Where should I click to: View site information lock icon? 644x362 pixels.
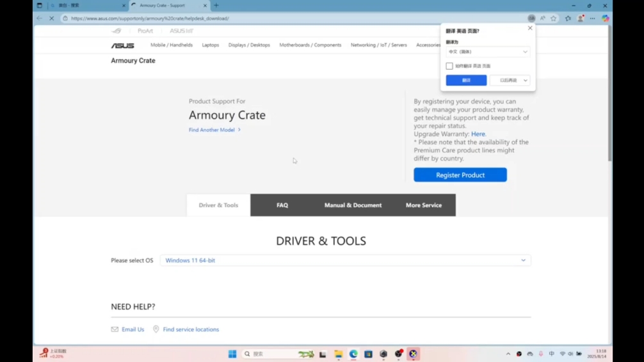pyautogui.click(x=65, y=19)
